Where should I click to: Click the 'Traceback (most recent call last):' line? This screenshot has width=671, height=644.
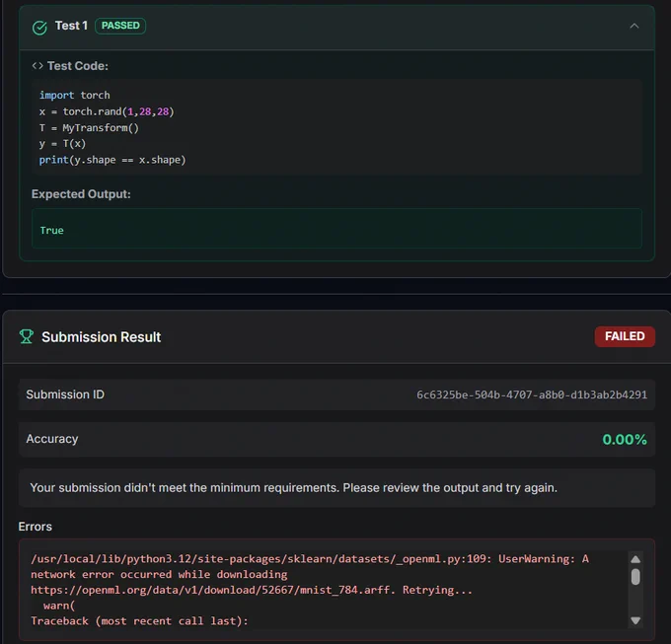point(139,621)
